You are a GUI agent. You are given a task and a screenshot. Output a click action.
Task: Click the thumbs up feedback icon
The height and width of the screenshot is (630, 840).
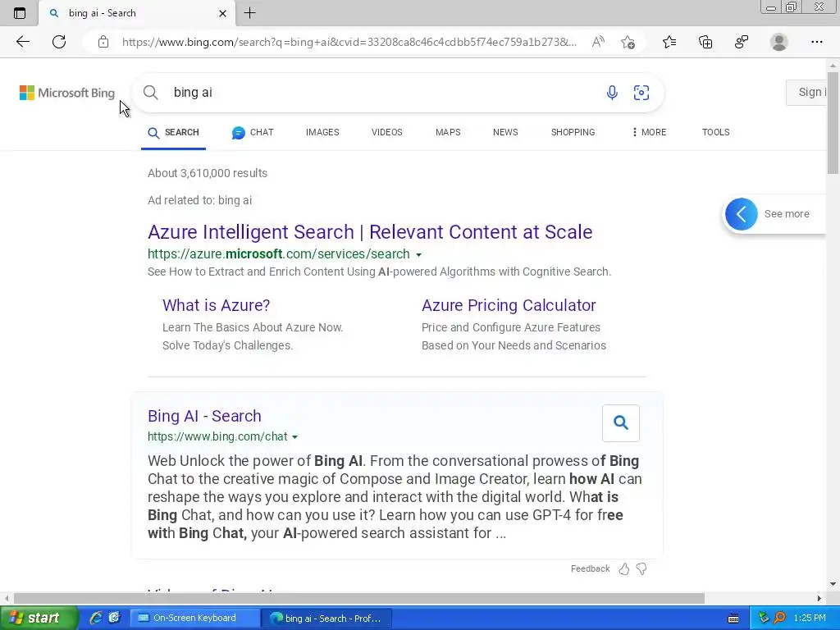pyautogui.click(x=624, y=568)
